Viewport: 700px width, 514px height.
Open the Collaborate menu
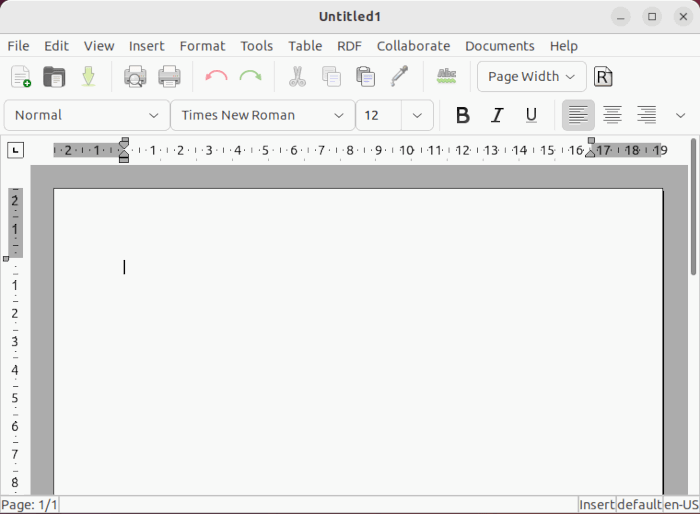pyautogui.click(x=413, y=46)
